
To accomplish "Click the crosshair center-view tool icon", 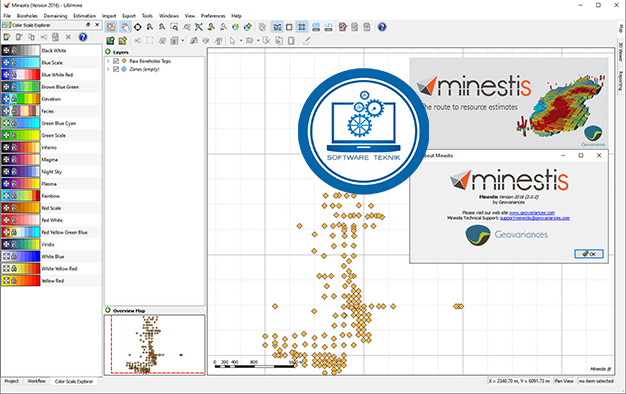I will click(138, 27).
